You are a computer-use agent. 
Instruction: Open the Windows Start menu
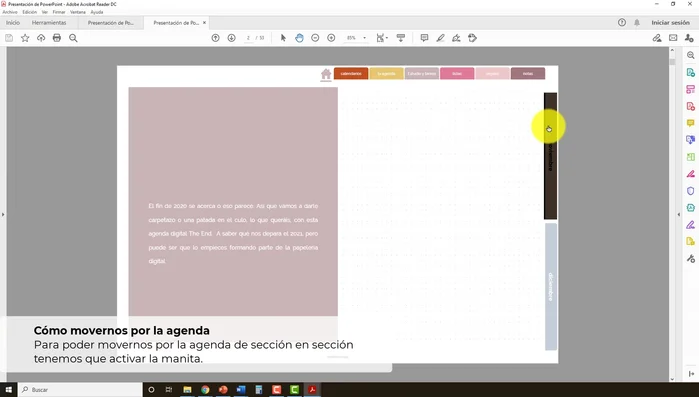click(8, 389)
